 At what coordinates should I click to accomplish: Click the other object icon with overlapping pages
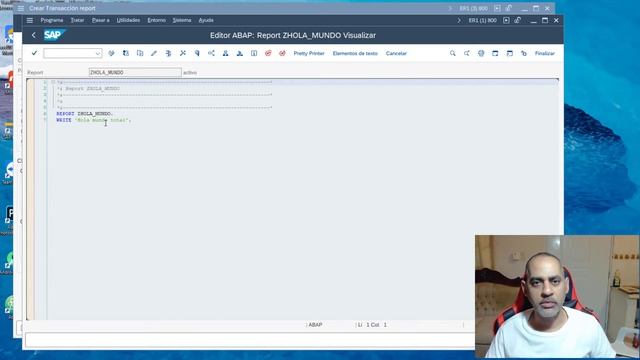[140, 53]
